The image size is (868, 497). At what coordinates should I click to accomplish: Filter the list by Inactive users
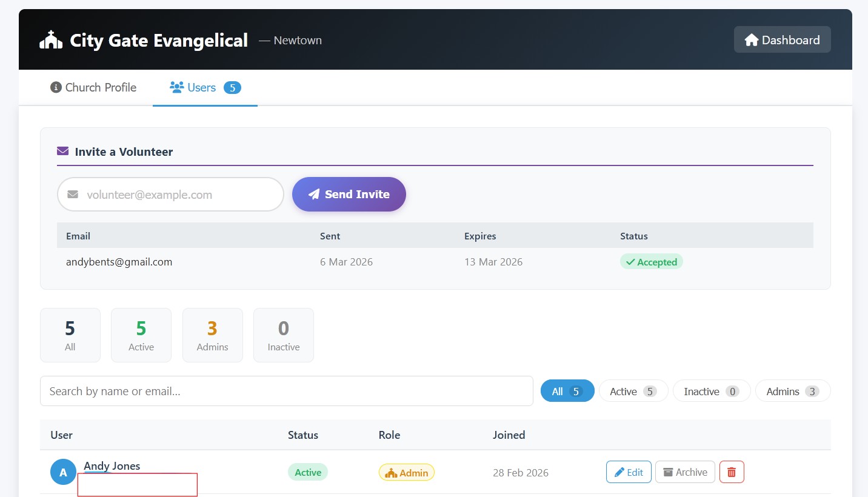pos(711,392)
